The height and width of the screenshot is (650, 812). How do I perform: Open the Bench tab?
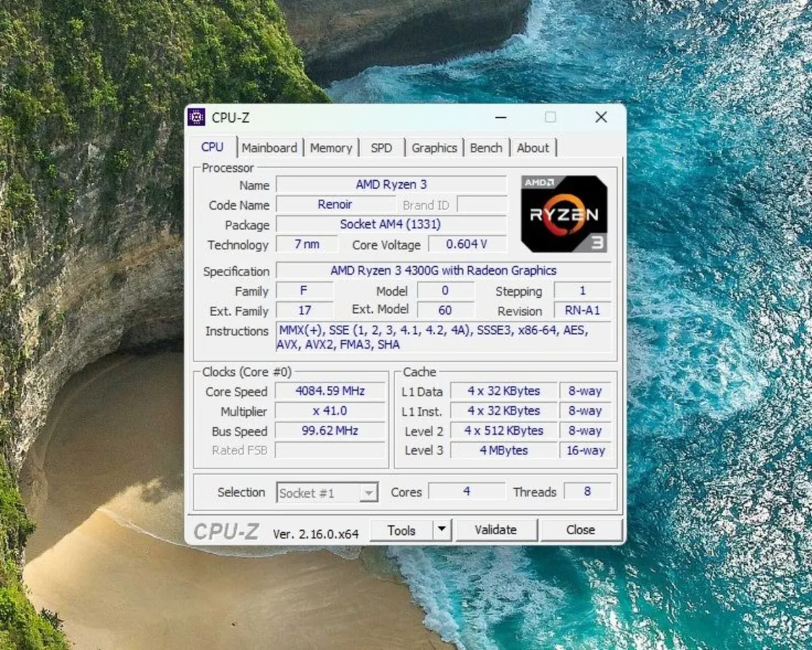(486, 148)
